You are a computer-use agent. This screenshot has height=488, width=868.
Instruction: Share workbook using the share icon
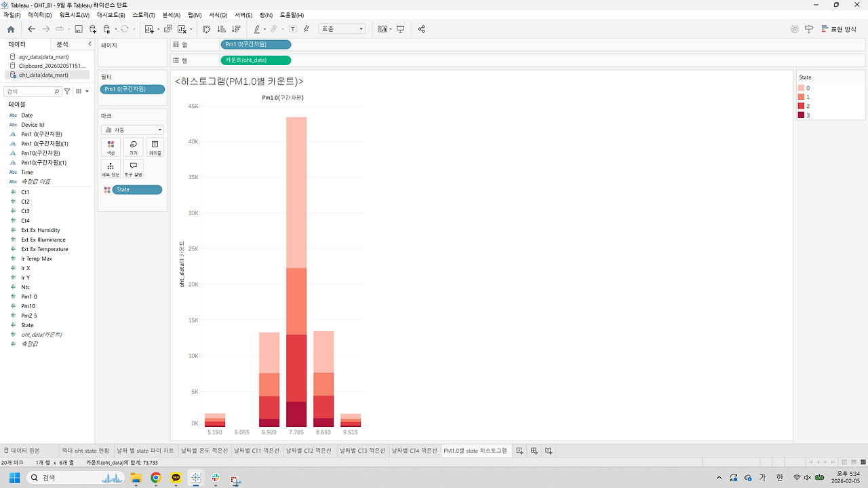click(422, 29)
